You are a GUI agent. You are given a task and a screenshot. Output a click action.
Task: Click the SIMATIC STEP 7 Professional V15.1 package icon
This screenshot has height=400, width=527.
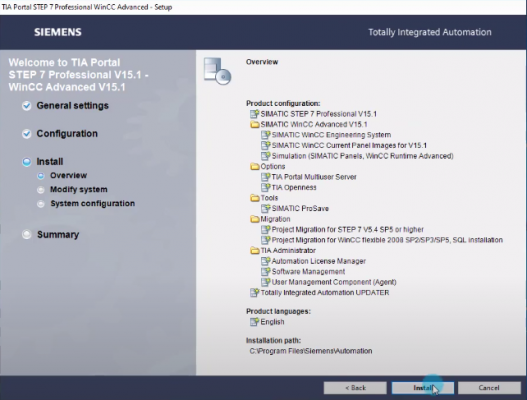coord(254,114)
